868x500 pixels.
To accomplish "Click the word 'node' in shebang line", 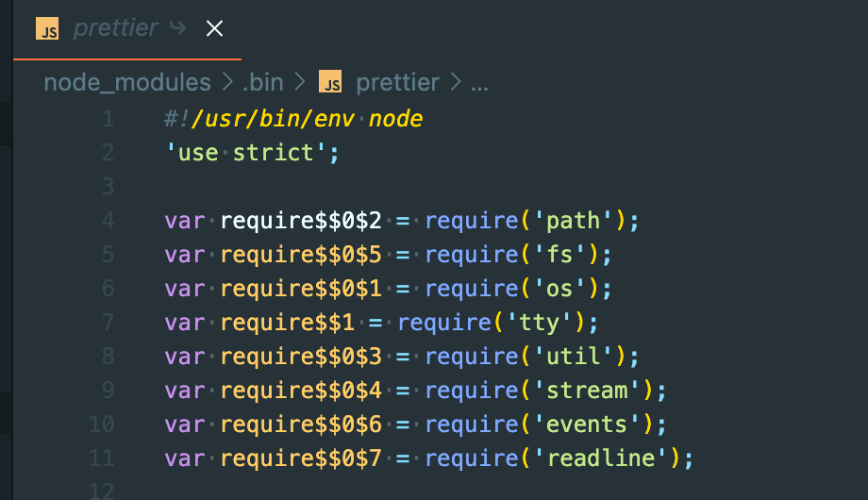I will coord(396,119).
